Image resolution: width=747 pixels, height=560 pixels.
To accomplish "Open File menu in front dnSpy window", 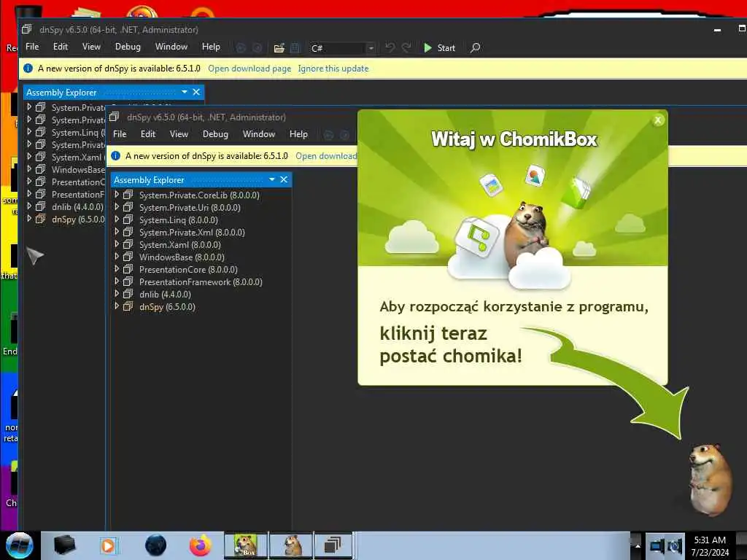I will pyautogui.click(x=120, y=134).
